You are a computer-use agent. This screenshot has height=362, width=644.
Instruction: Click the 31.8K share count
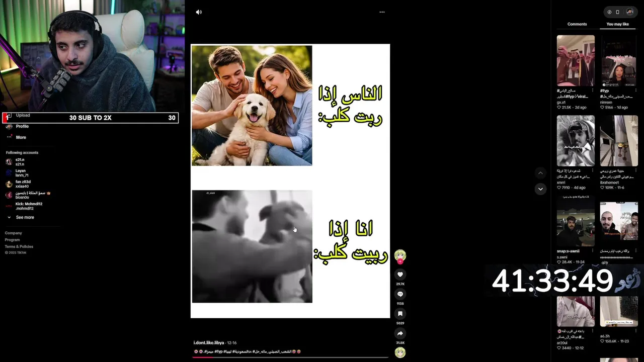point(400,343)
